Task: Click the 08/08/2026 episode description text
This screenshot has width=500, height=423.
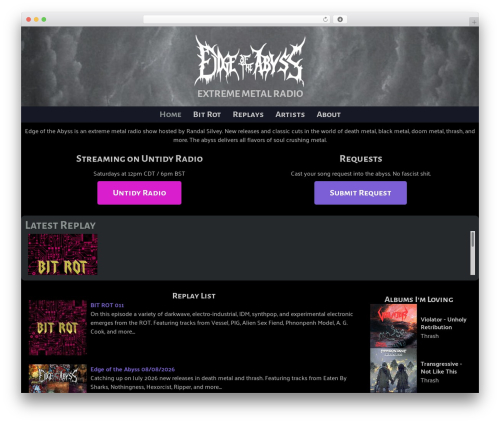Action: 219,382
